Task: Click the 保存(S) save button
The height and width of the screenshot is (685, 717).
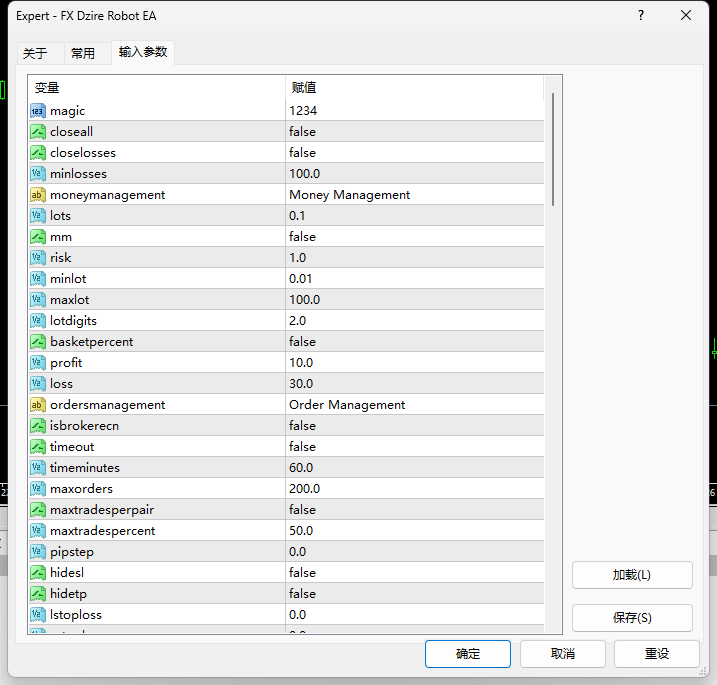Action: tap(632, 618)
